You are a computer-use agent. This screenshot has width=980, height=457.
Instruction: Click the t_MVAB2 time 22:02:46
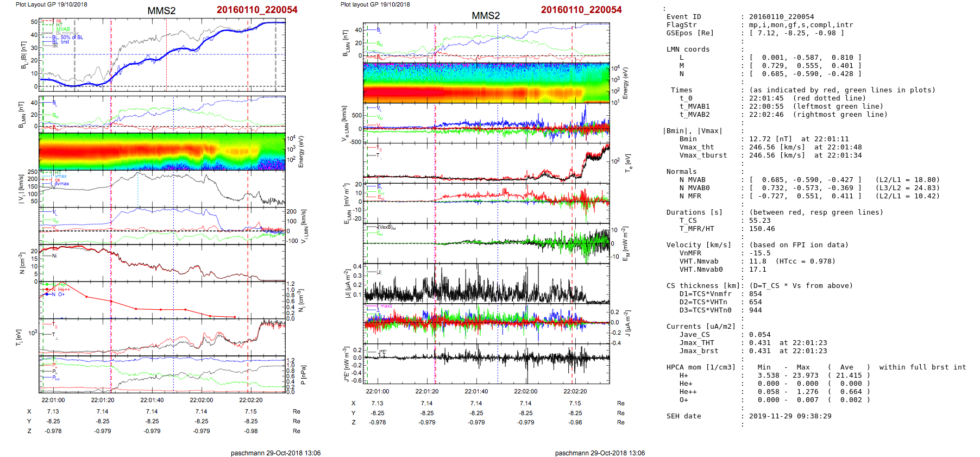click(x=766, y=115)
